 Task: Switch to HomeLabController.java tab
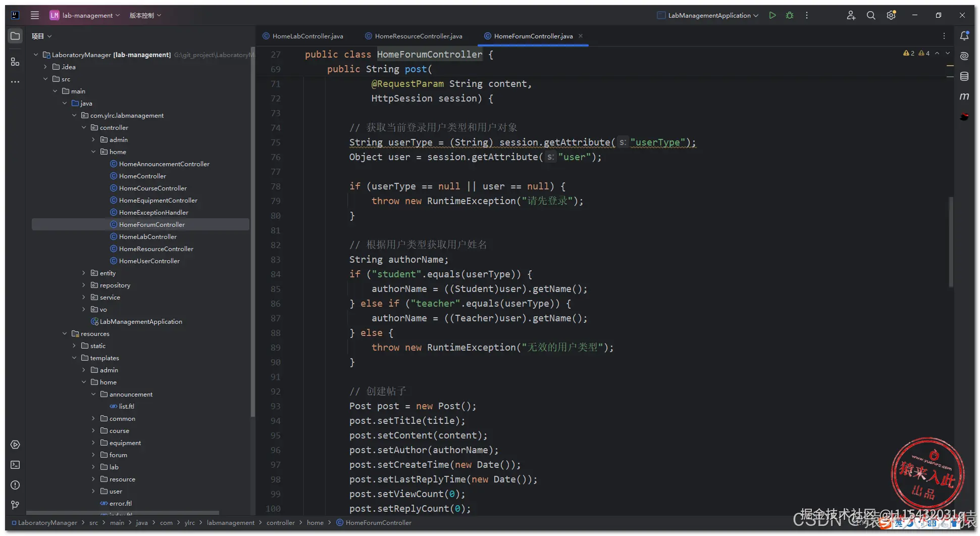click(x=303, y=36)
